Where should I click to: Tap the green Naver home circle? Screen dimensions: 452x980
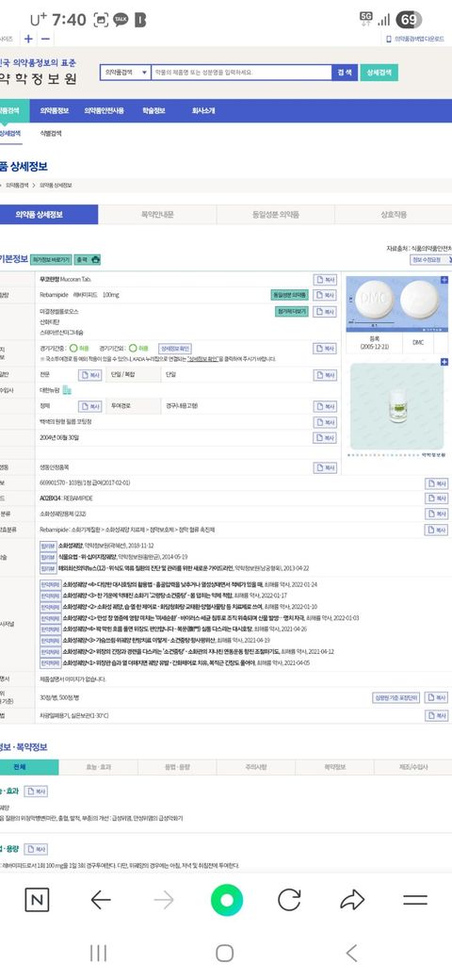[227, 900]
